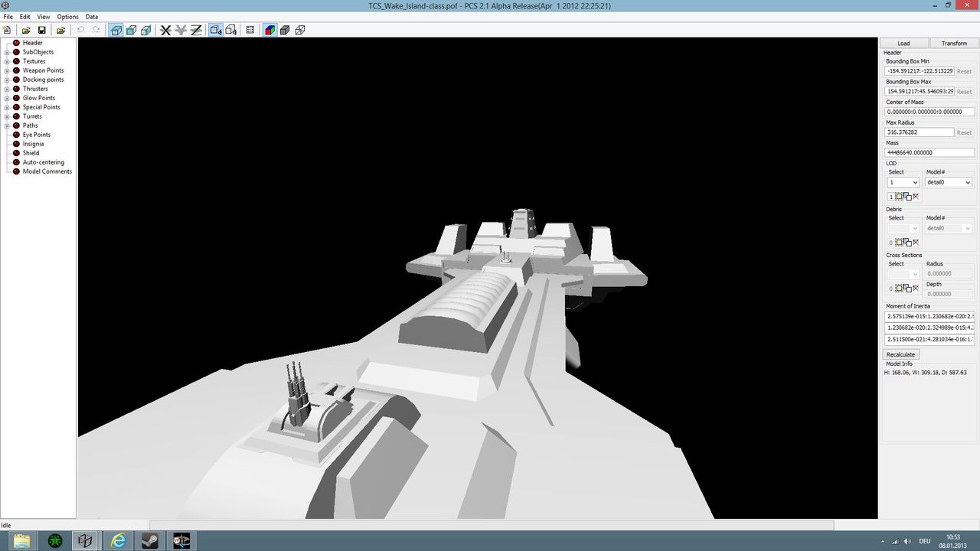
Task: Toggle the wireframe cube view
Action: (300, 30)
